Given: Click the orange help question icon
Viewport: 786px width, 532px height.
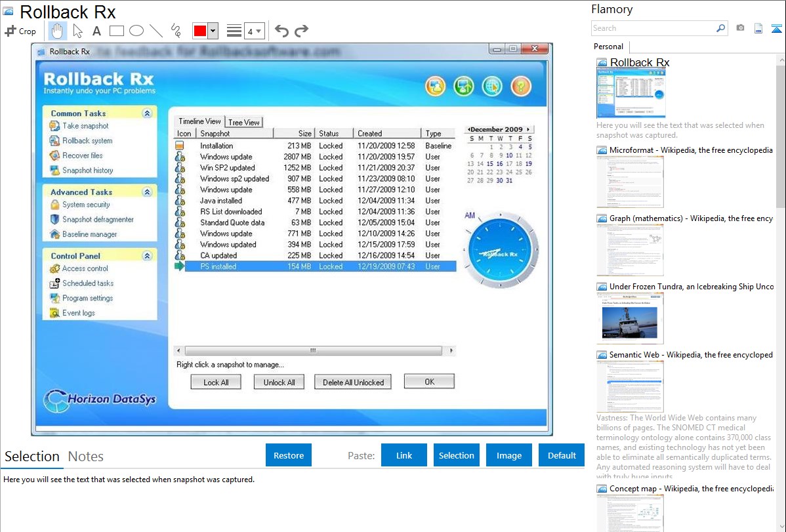Looking at the screenshot, I should (x=521, y=86).
